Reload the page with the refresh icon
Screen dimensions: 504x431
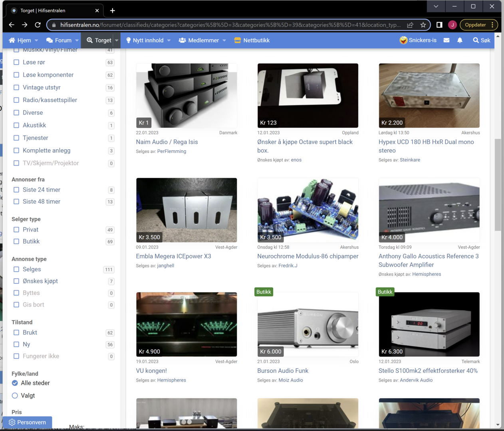38,25
